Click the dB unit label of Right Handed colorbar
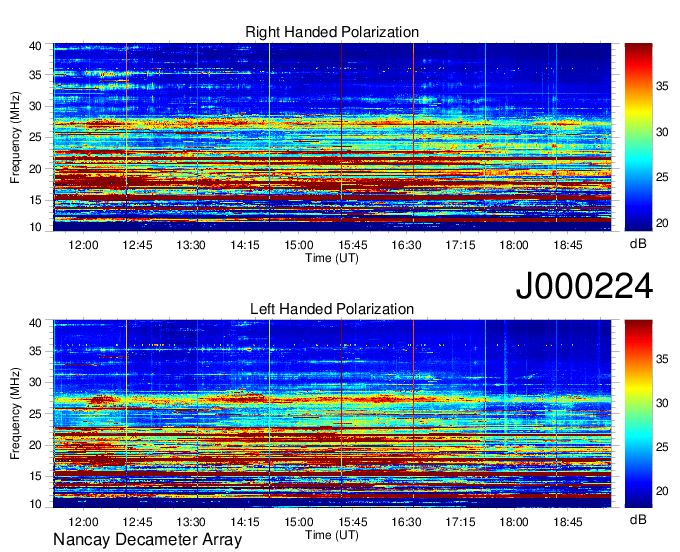680x552 pixels. 638,244
